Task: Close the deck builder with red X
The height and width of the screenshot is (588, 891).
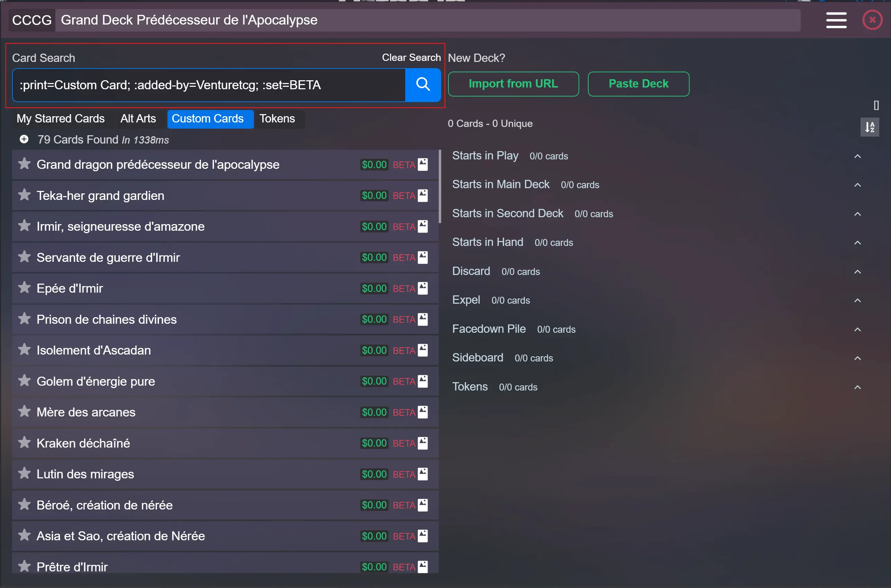Action: coord(872,20)
